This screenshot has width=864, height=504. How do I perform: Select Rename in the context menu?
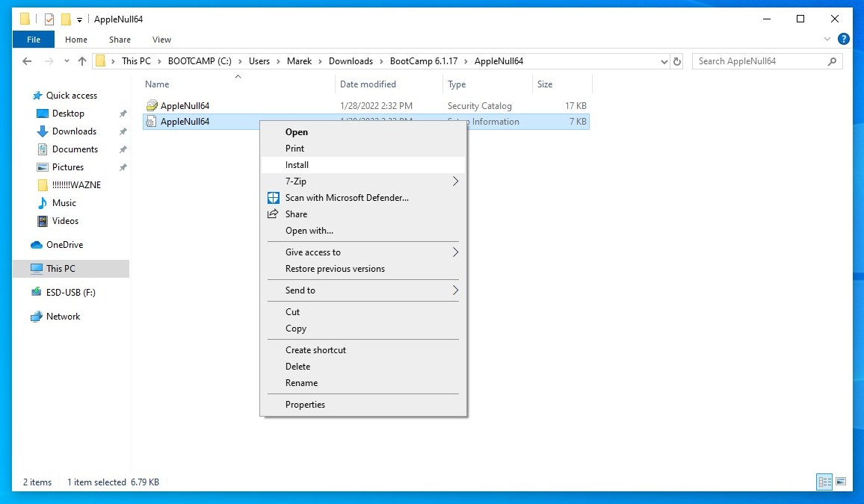click(363, 383)
